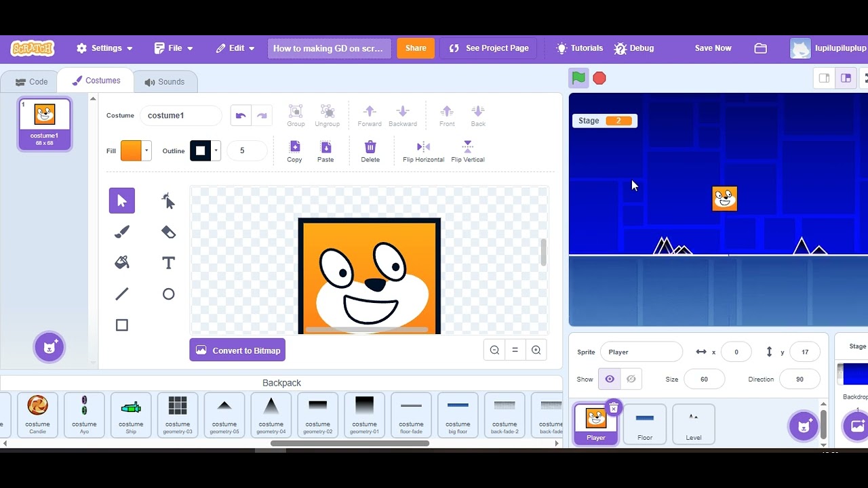This screenshot has width=868, height=488.
Task: Click Convert to Bitmap button
Action: (237, 350)
